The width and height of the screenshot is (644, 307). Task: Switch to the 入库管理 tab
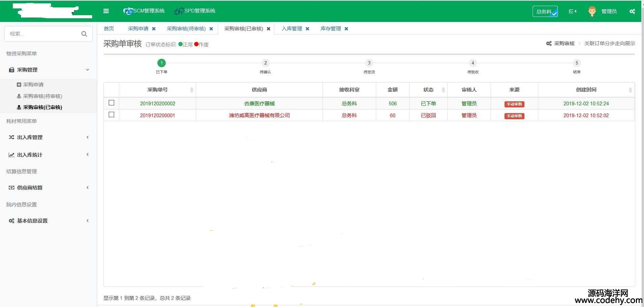click(x=292, y=29)
